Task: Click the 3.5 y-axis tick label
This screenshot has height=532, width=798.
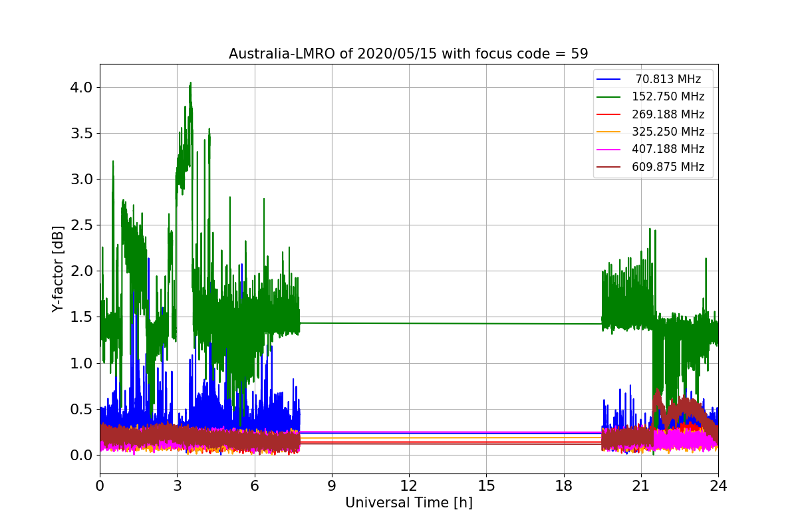Action: (82, 133)
